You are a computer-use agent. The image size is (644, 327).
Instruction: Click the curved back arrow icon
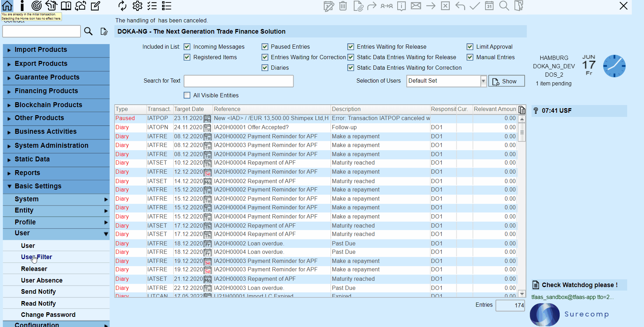[460, 6]
